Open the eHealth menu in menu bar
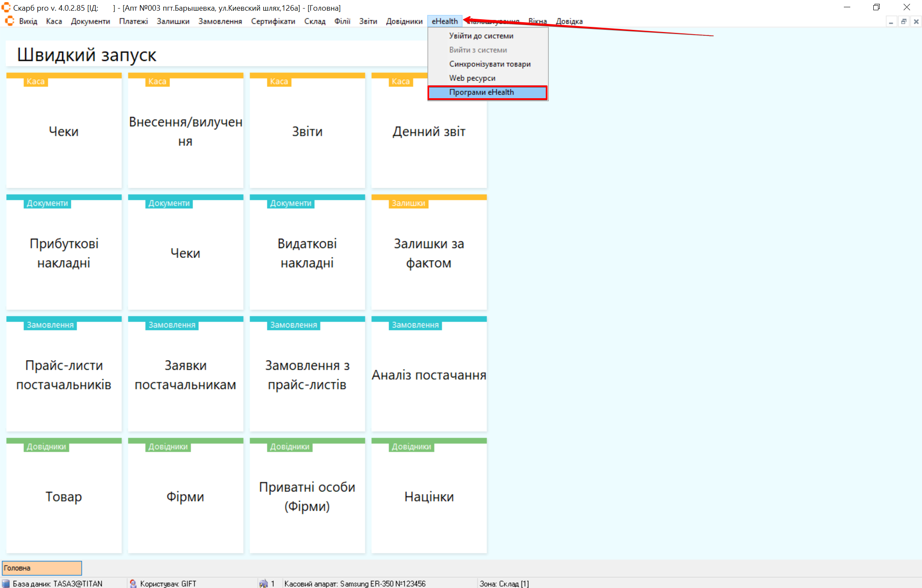This screenshot has width=922, height=588. (445, 21)
